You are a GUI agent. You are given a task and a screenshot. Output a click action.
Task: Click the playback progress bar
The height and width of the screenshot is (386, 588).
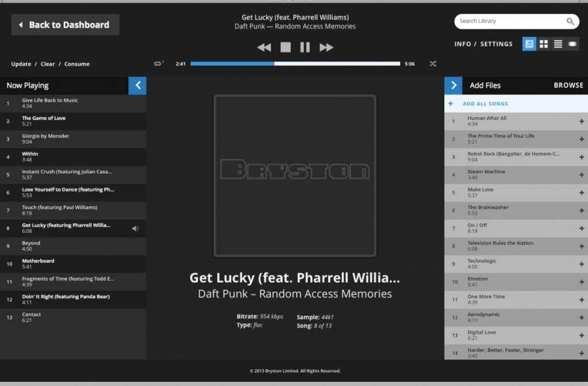point(295,64)
